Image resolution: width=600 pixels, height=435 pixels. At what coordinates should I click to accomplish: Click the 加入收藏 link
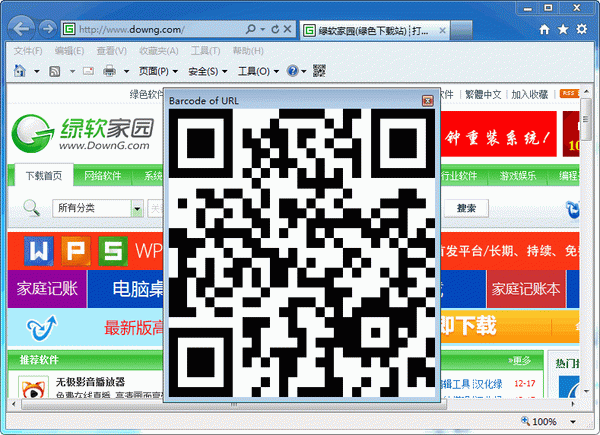530,94
